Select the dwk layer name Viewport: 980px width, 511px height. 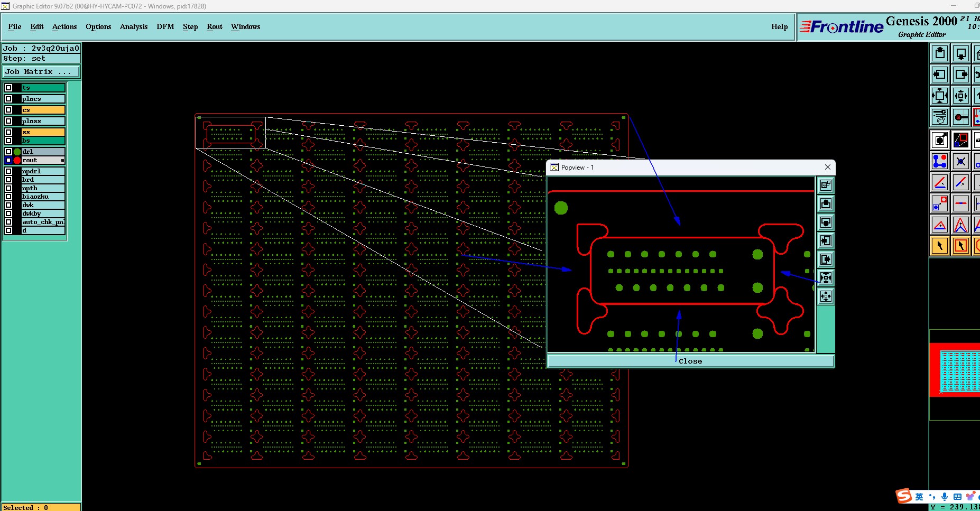(43, 205)
